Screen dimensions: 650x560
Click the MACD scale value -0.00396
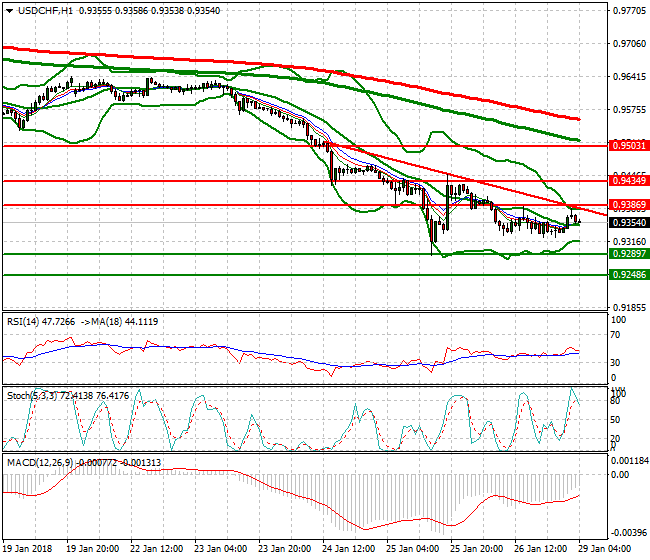pyautogui.click(x=629, y=533)
